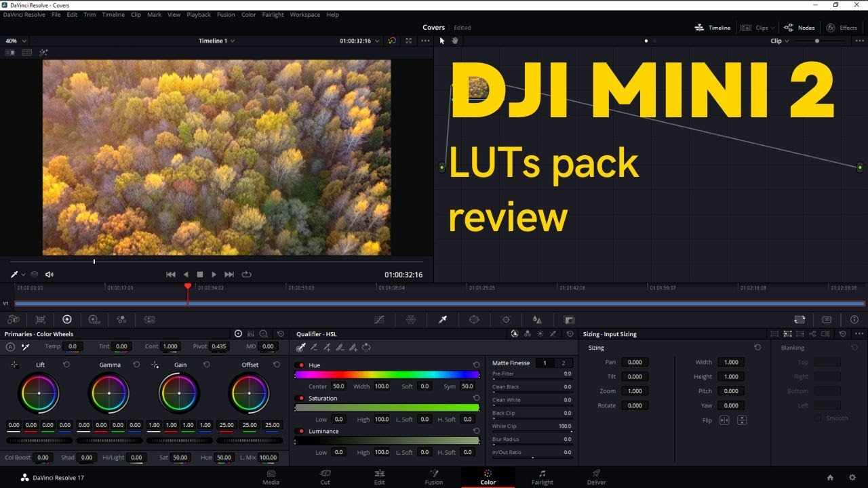Toggle the Effects panel button
The image size is (868, 488).
842,28
